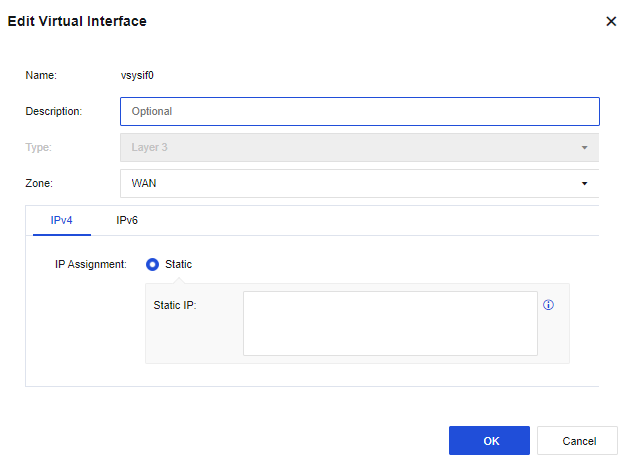Cancel editing the virtual interface

578,441
